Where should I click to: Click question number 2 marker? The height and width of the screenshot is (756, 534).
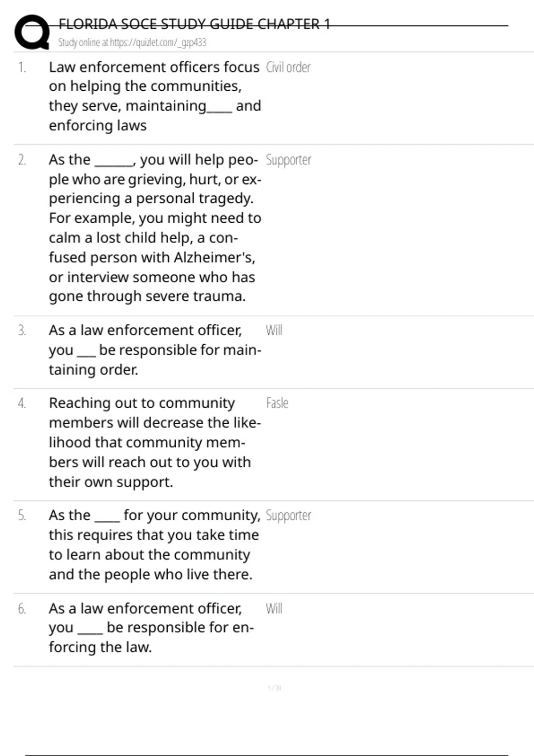(22, 160)
